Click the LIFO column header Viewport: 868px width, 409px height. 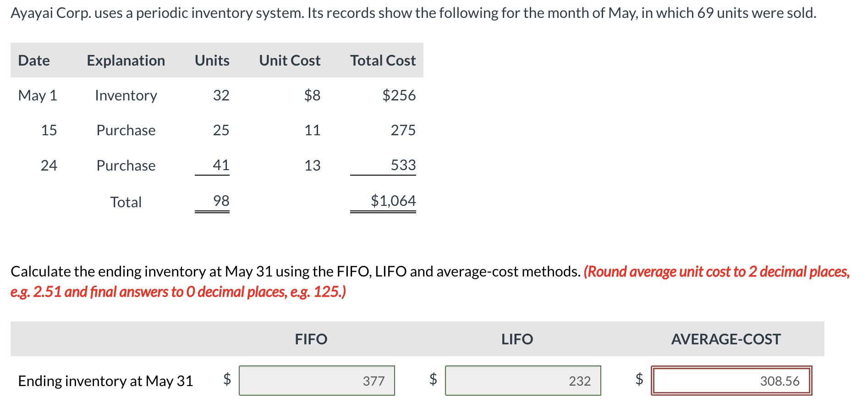517,339
